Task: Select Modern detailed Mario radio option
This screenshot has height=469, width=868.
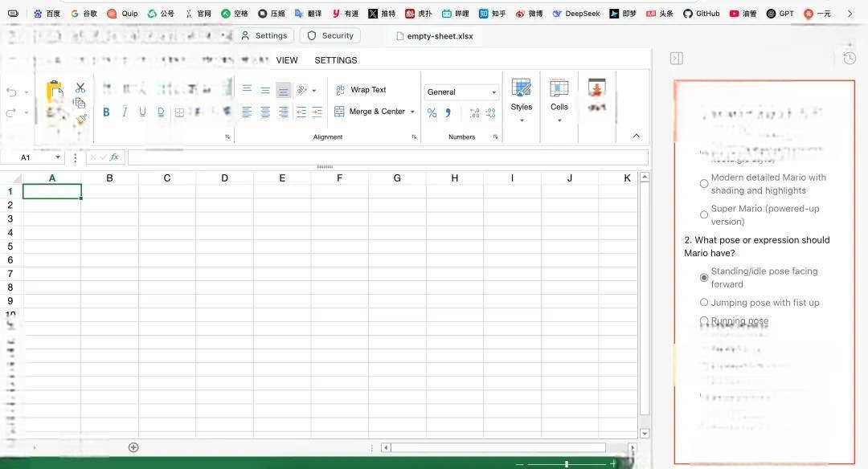Action: (x=703, y=184)
